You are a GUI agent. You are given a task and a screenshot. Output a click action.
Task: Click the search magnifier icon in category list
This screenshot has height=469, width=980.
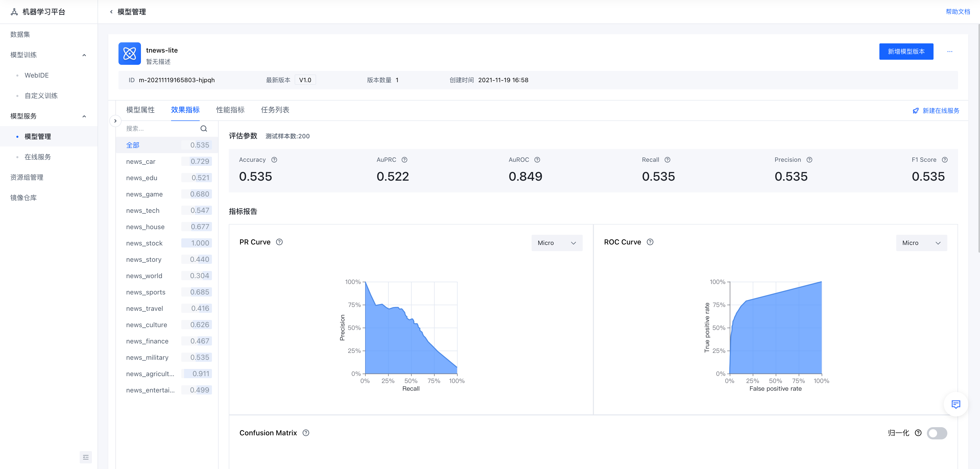(204, 128)
